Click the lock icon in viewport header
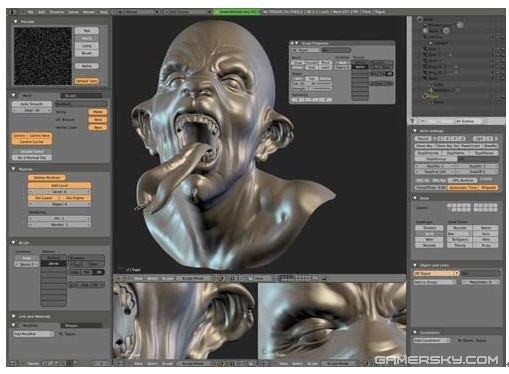Screen dimensions: 509x374 [x=315, y=278]
